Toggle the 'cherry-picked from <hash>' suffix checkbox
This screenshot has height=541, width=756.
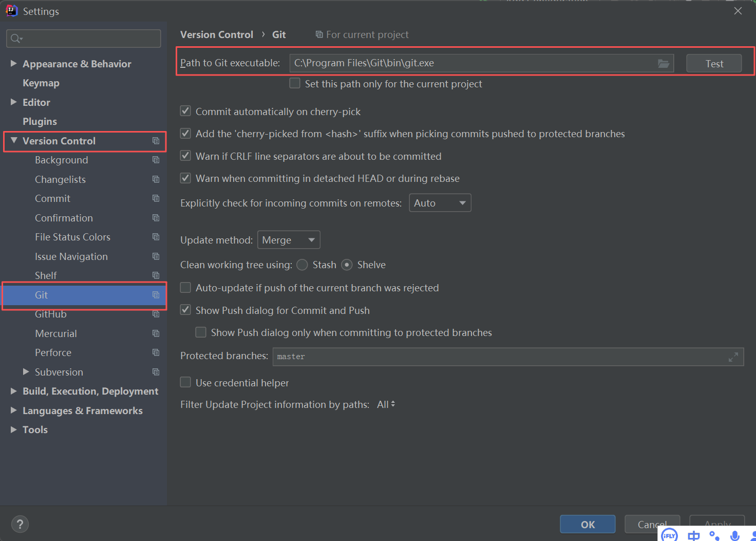click(185, 134)
